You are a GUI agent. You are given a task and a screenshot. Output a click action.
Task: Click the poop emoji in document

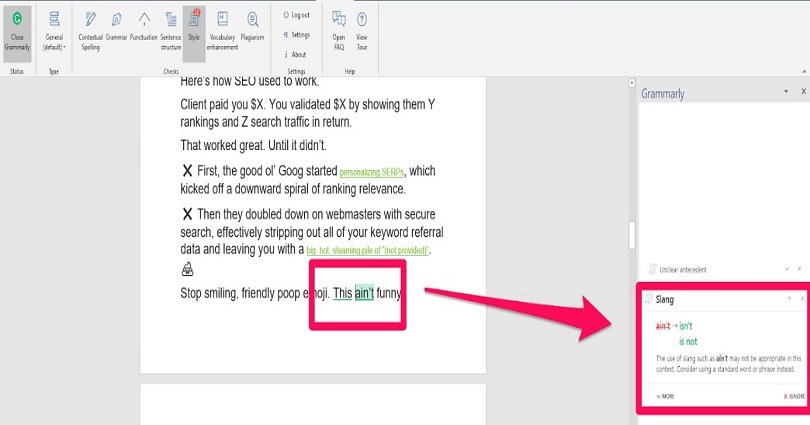click(188, 269)
